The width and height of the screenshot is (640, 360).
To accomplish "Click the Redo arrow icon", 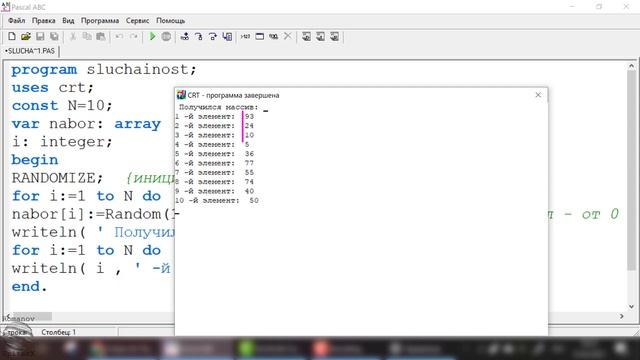I will pyautogui.click(x=133, y=37).
